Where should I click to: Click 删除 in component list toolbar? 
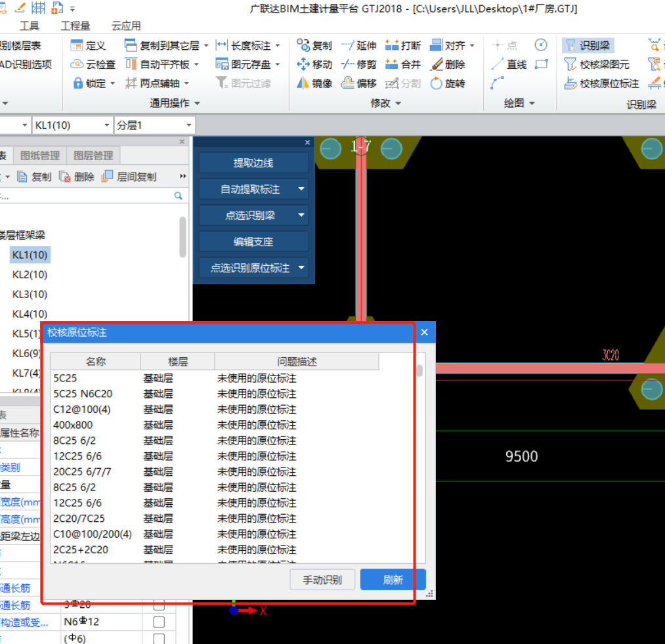pyautogui.click(x=77, y=177)
